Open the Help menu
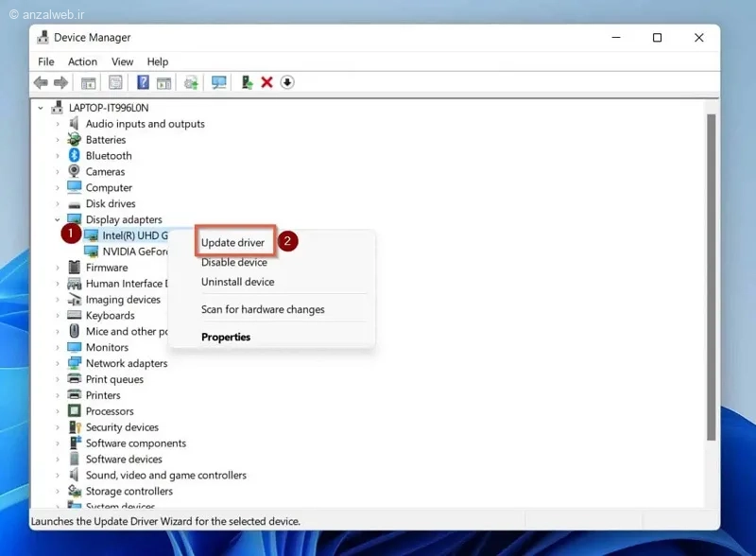Screen dimensions: 756x556 [x=158, y=61]
